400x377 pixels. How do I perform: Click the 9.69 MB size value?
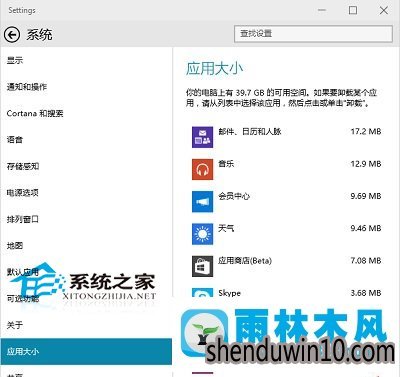366,196
